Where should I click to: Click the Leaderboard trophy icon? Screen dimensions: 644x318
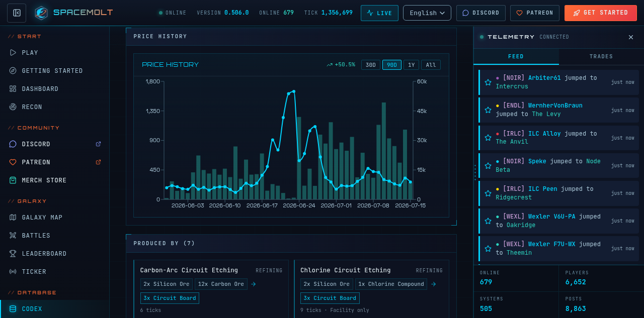pyautogui.click(x=13, y=254)
